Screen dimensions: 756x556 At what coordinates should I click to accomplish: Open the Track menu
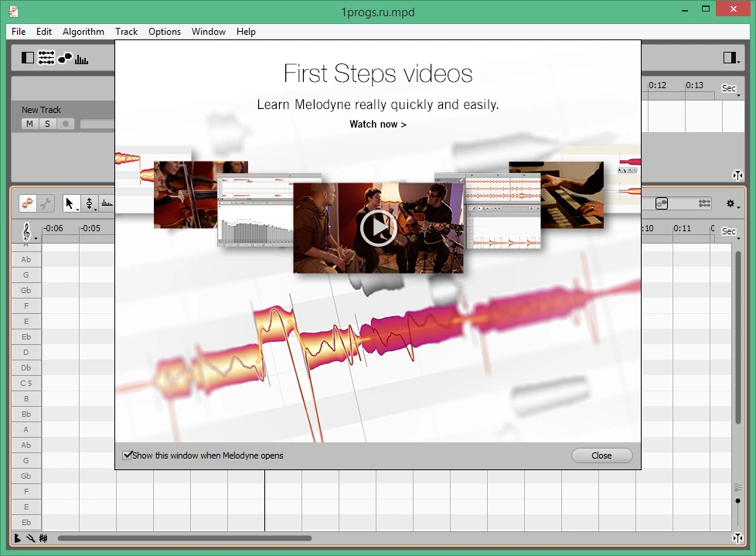pyautogui.click(x=126, y=32)
